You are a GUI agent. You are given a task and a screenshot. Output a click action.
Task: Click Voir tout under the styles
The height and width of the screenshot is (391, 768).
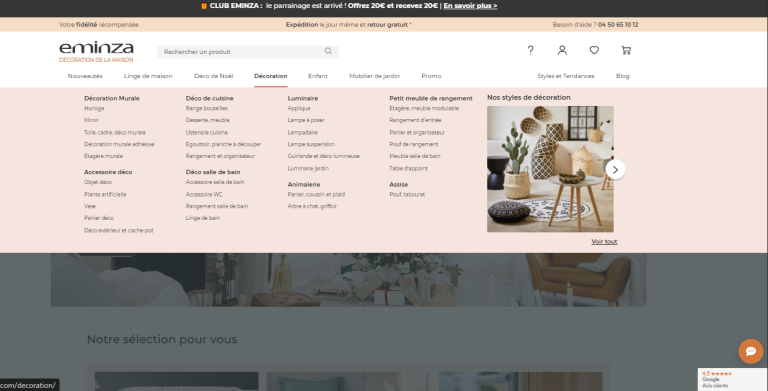click(x=604, y=242)
